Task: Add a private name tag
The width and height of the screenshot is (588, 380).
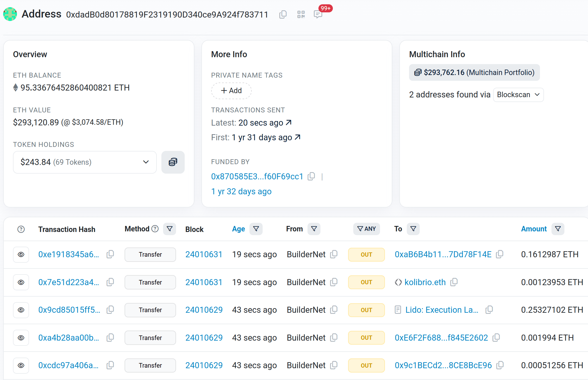Action: click(231, 91)
